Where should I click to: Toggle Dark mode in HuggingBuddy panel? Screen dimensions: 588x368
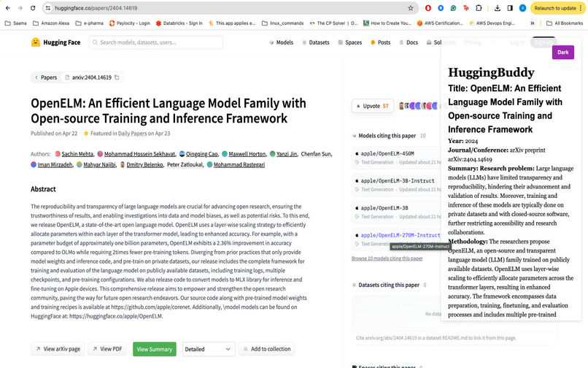pos(563,52)
